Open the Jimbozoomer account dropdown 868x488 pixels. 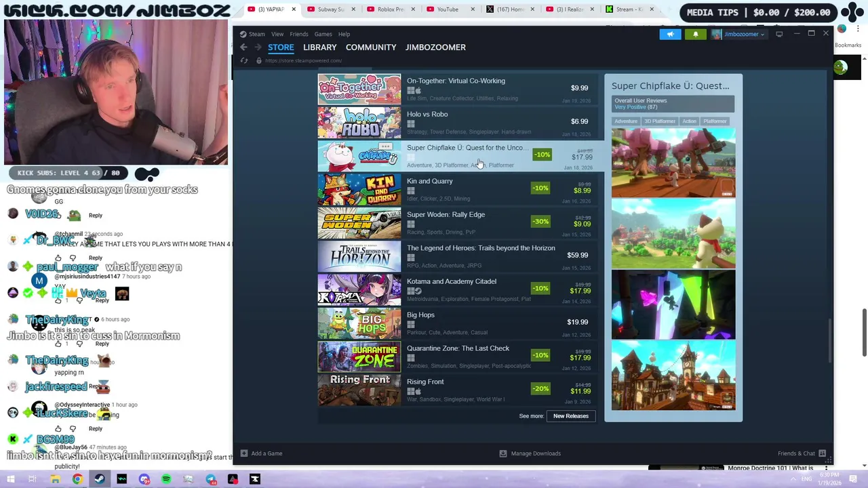coord(739,34)
